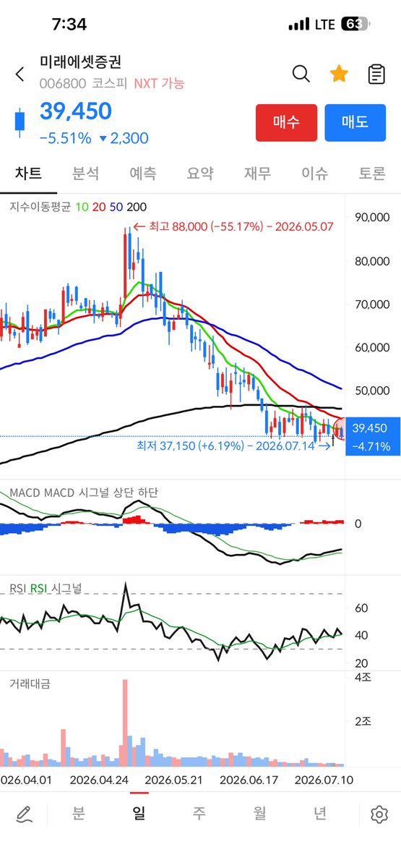Tap the 2026.06.17 date axis label
The image size is (401, 868).
(x=249, y=780)
